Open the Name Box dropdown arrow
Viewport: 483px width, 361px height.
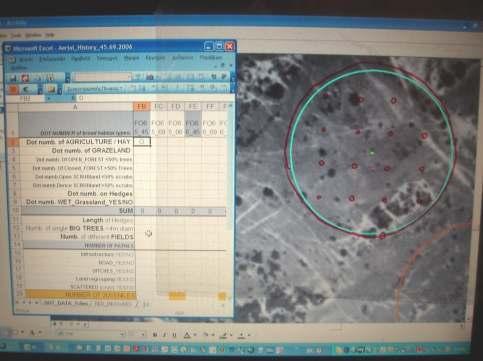point(49,98)
